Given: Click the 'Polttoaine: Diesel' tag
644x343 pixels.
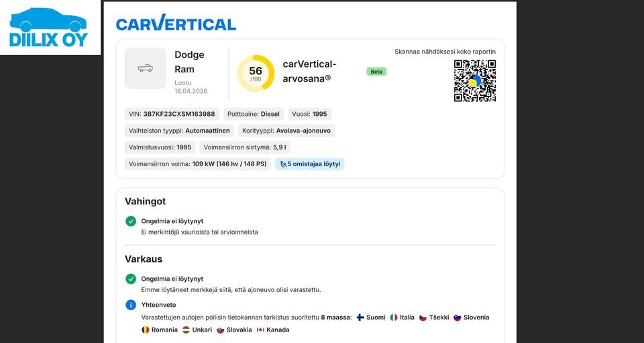Looking at the screenshot, I should pyautogui.click(x=254, y=115).
